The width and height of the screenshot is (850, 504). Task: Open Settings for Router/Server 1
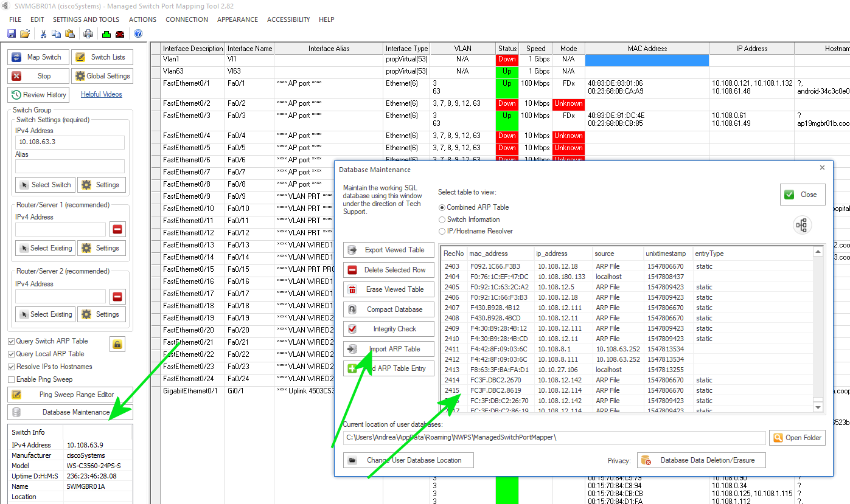point(101,248)
